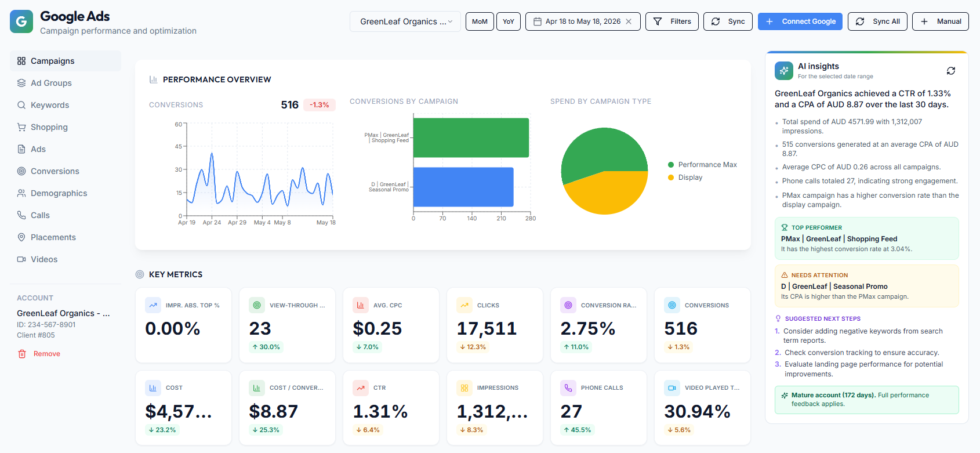This screenshot has height=453, width=980.
Task: Click the Sync All button
Action: [878, 21]
